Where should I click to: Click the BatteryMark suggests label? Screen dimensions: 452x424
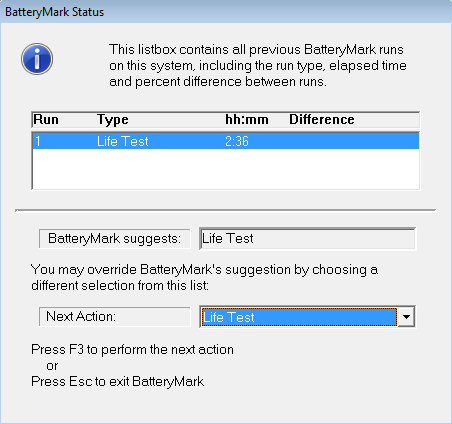(115, 239)
